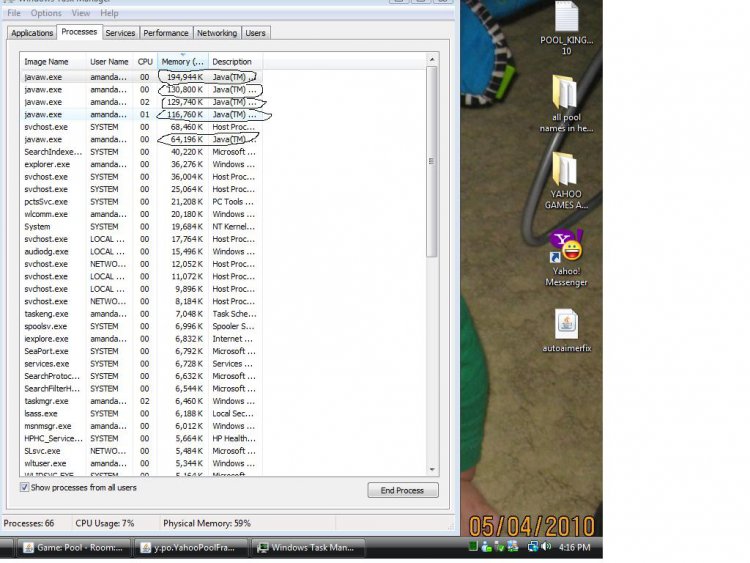Image resolution: width=750 pixels, height=563 pixels.
Task: Sort by the Memory column header
Action: coord(183,62)
